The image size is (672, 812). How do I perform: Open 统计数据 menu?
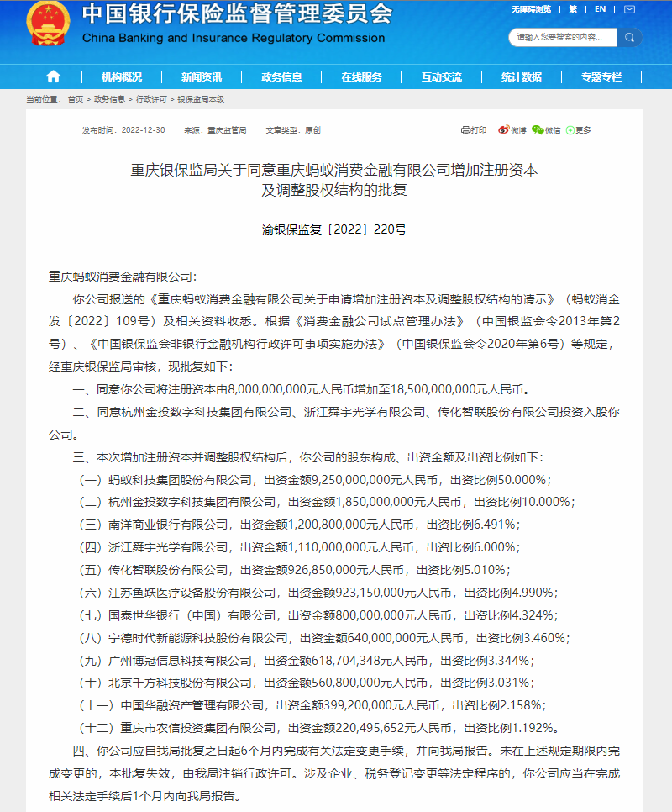(x=522, y=77)
